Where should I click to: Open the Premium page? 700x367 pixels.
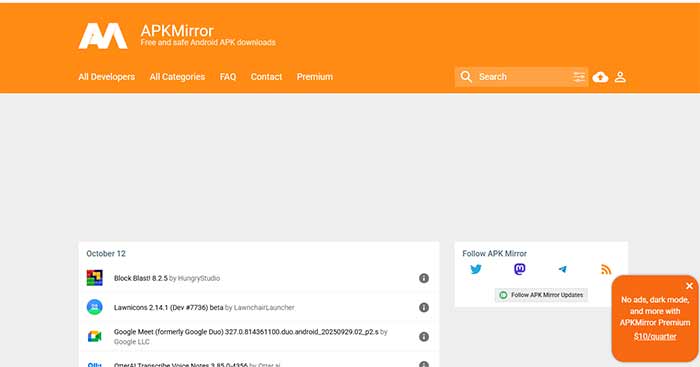(x=315, y=77)
